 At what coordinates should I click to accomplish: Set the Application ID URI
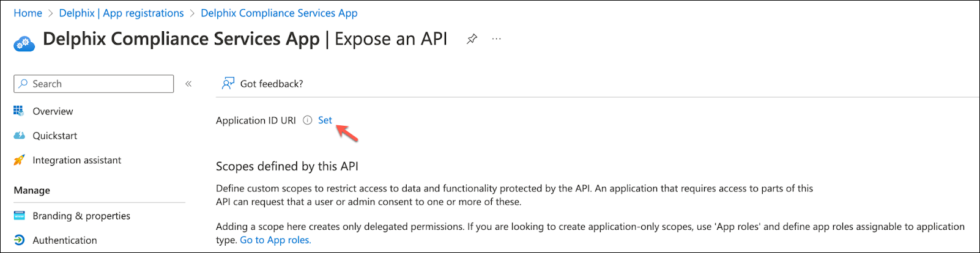tap(325, 120)
